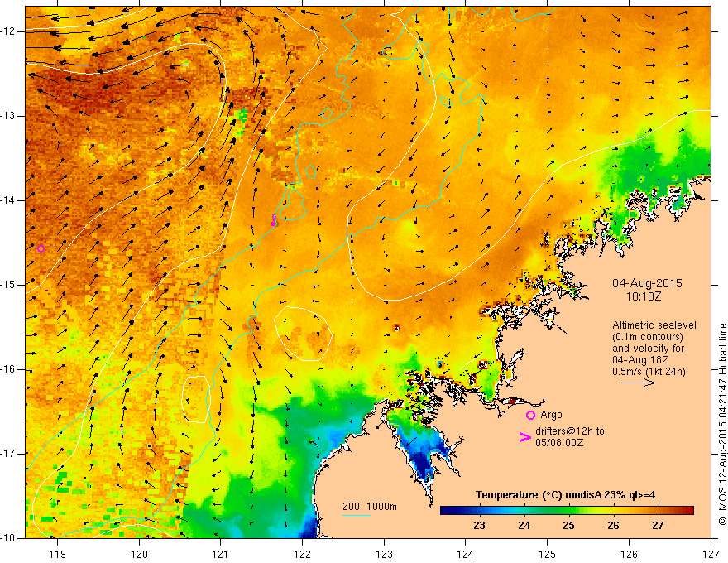Click the 'drifters@12h to' legend text
Screen dimensions: 728x563
(x=570, y=431)
